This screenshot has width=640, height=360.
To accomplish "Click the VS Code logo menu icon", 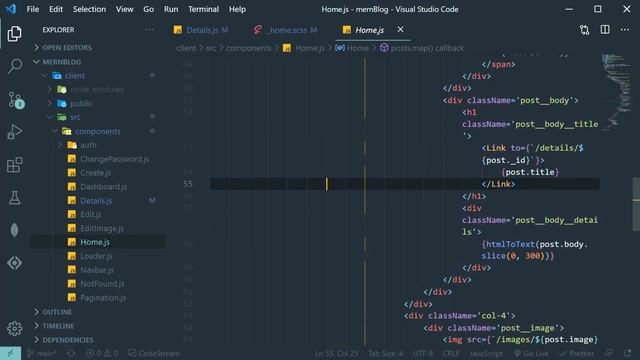I will (11, 9).
